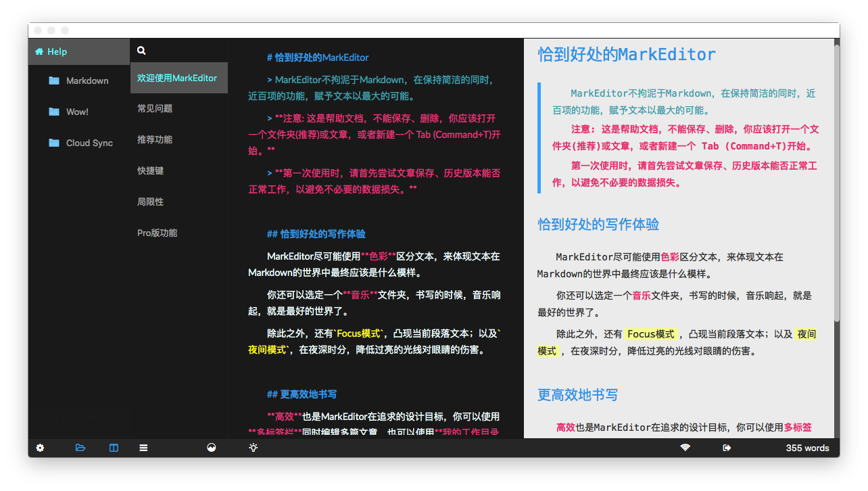The image size is (868, 491).
Task: Click the pink '音乐' word in preview
Action: click(x=642, y=296)
